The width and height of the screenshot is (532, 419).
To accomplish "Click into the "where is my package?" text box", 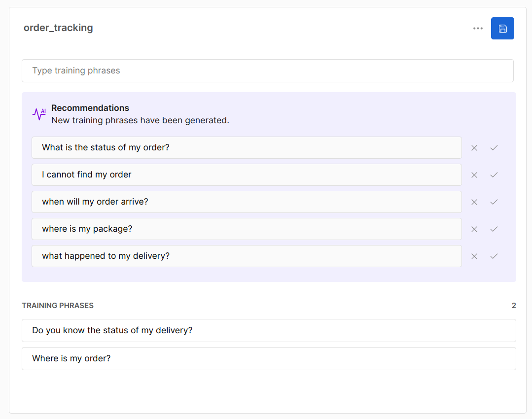I will [x=247, y=229].
